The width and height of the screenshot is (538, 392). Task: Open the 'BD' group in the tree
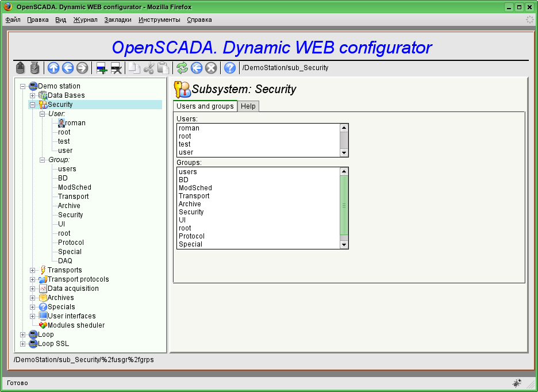63,178
